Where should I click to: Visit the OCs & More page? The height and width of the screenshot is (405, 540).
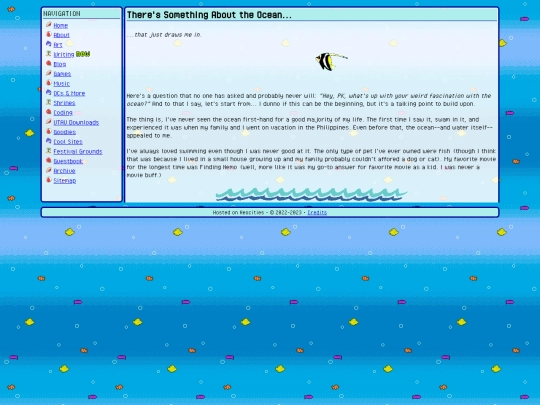(x=69, y=93)
